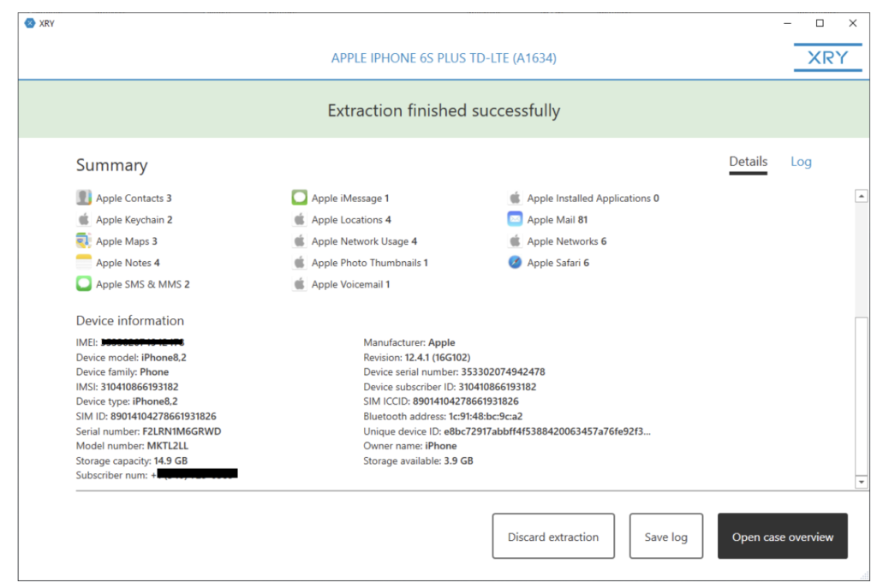
Task: Click the Owner name iPhone line
Action: pos(410,445)
